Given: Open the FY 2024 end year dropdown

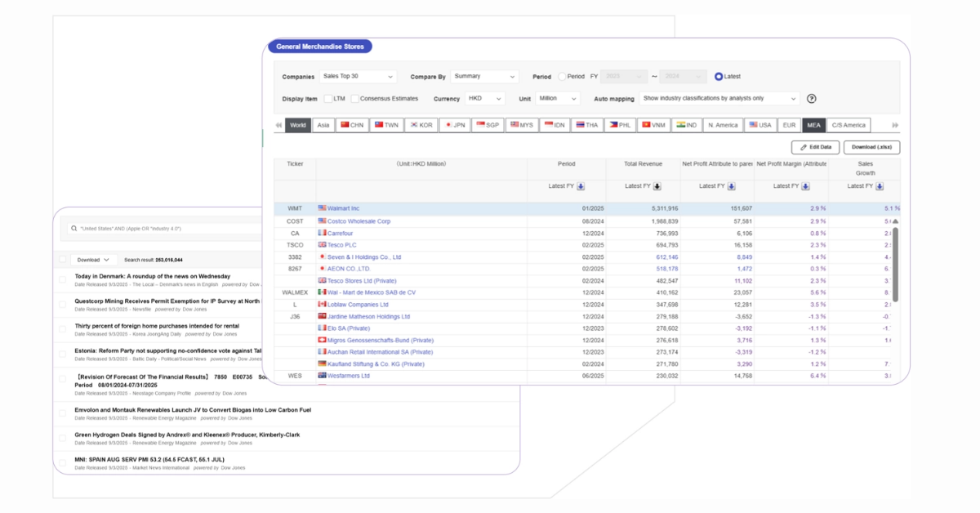Looking at the screenshot, I should click(x=683, y=76).
